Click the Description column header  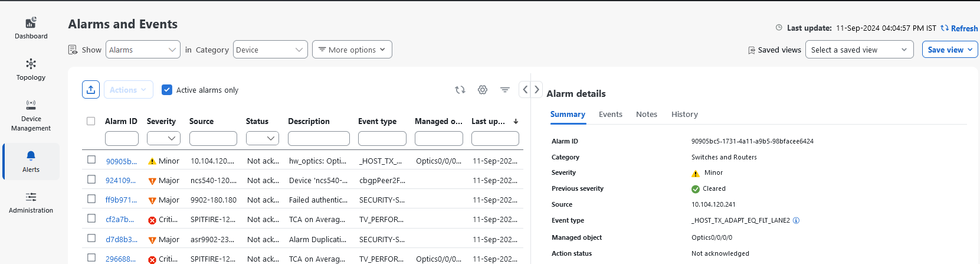click(309, 121)
